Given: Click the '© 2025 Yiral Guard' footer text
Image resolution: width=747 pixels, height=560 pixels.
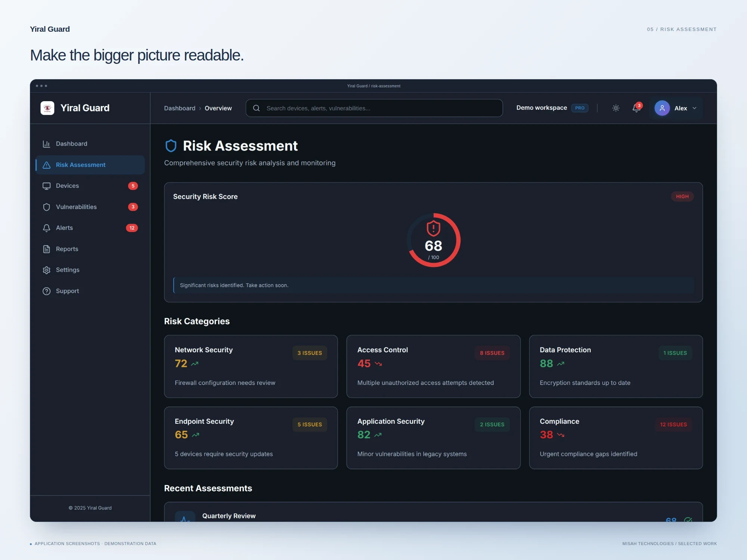Looking at the screenshot, I should (90, 508).
